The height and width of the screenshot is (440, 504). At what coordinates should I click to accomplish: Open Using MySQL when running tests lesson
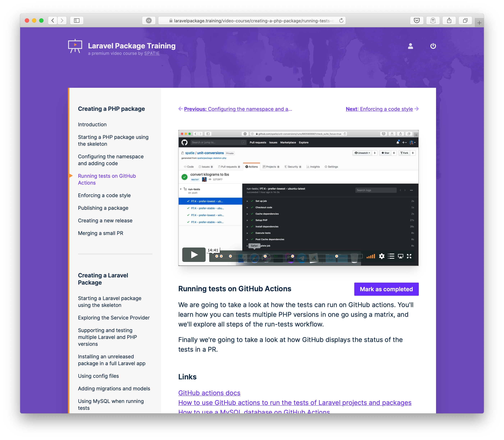click(111, 404)
